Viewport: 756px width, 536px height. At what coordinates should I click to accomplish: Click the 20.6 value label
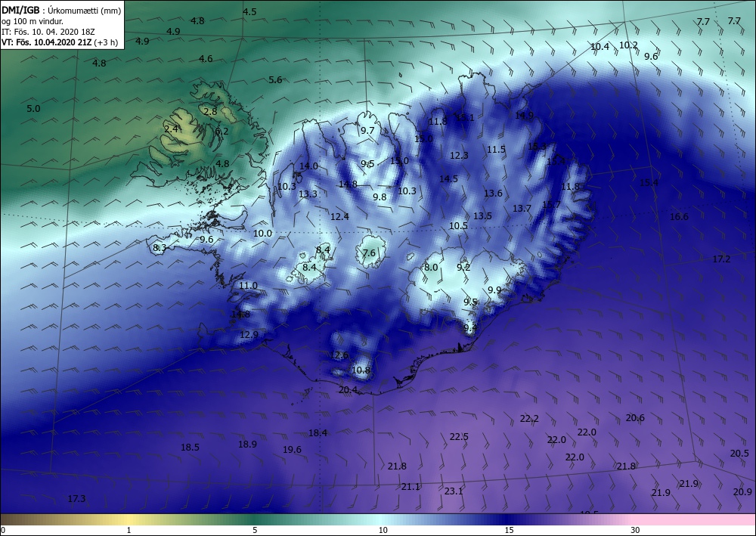click(635, 418)
